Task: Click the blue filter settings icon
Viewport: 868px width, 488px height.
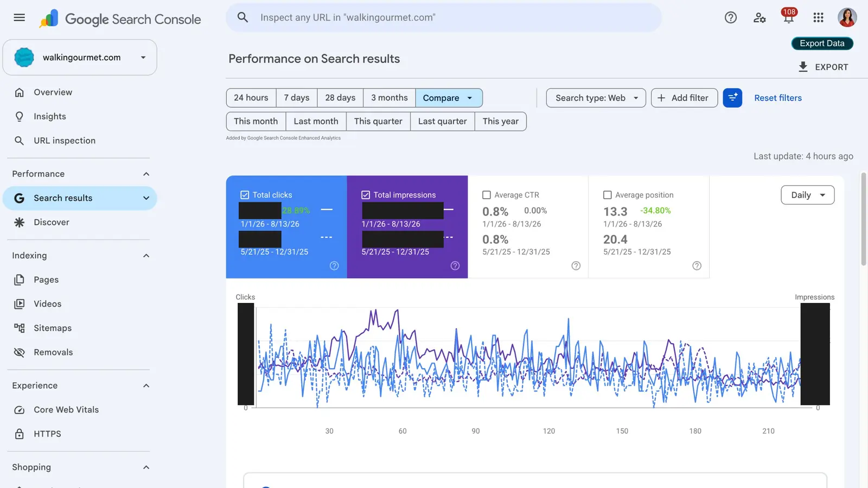Action: point(732,98)
